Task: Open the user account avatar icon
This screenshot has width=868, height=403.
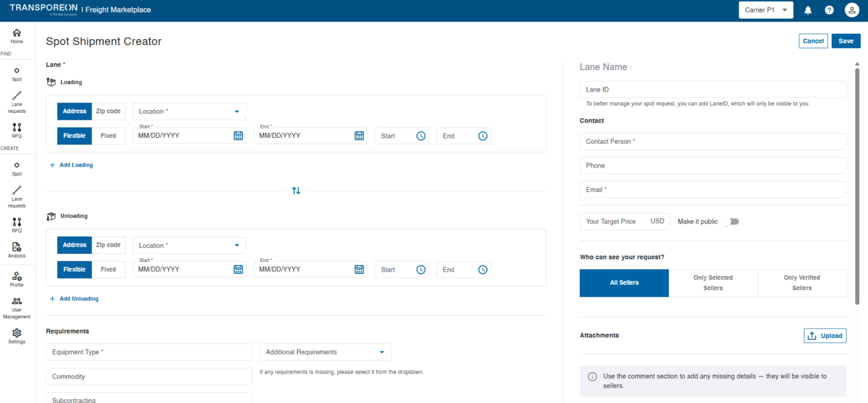Action: click(851, 10)
